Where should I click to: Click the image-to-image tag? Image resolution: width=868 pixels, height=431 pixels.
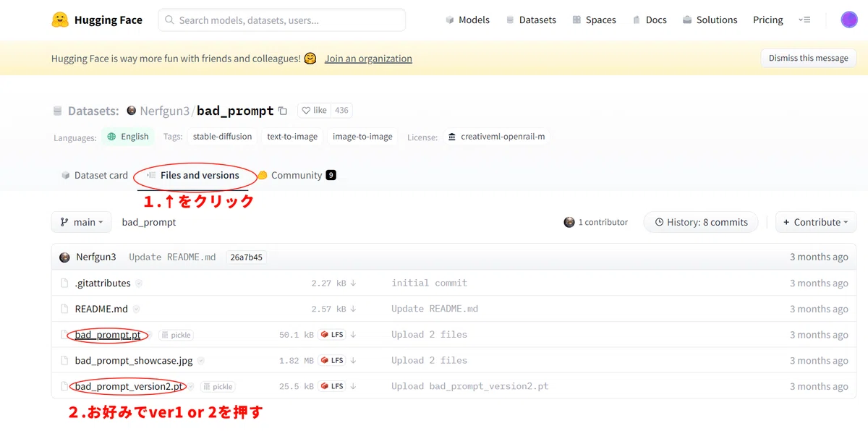click(362, 136)
